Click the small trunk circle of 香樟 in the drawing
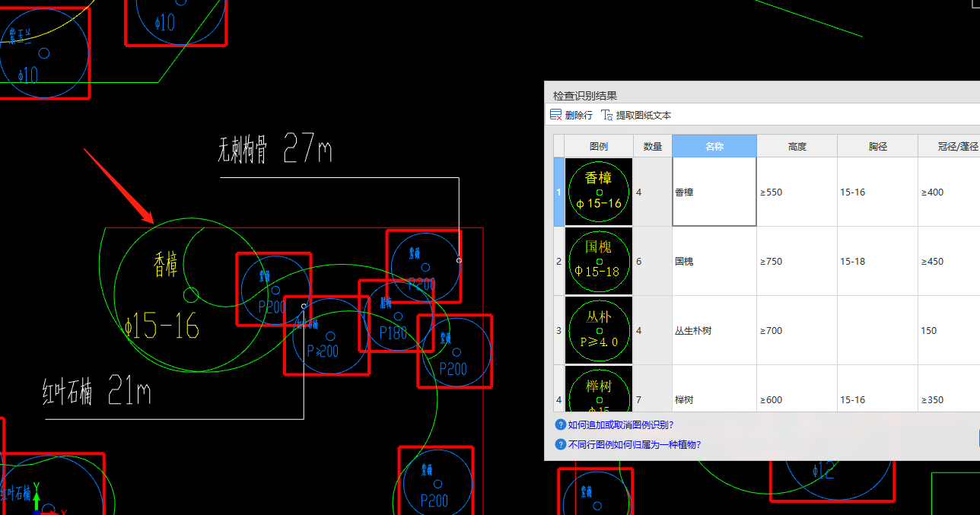 pos(191,294)
